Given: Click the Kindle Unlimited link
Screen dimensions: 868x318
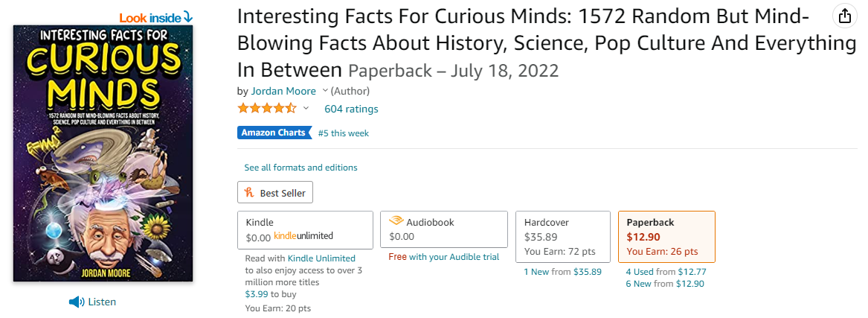Looking at the screenshot, I should [321, 258].
